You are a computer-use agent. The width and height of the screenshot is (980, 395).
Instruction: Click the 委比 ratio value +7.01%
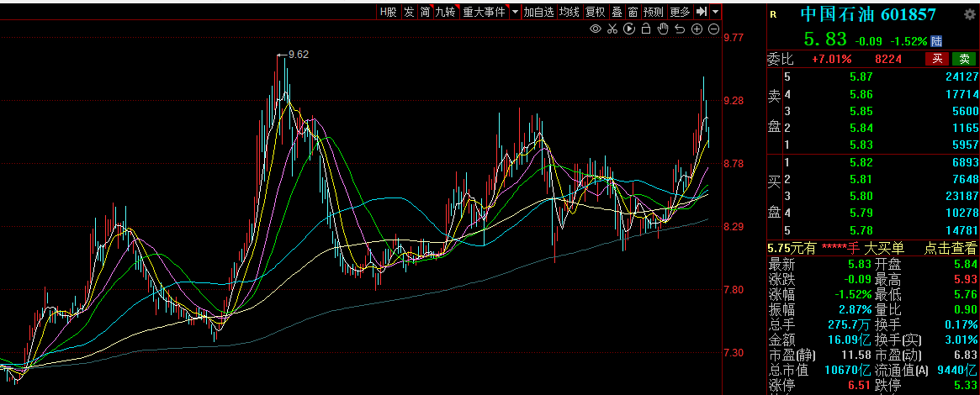pyautogui.click(x=832, y=60)
